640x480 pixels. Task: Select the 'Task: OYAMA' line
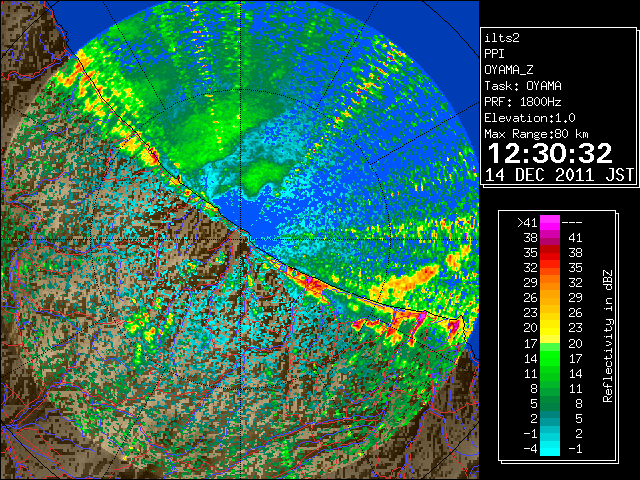coord(523,86)
